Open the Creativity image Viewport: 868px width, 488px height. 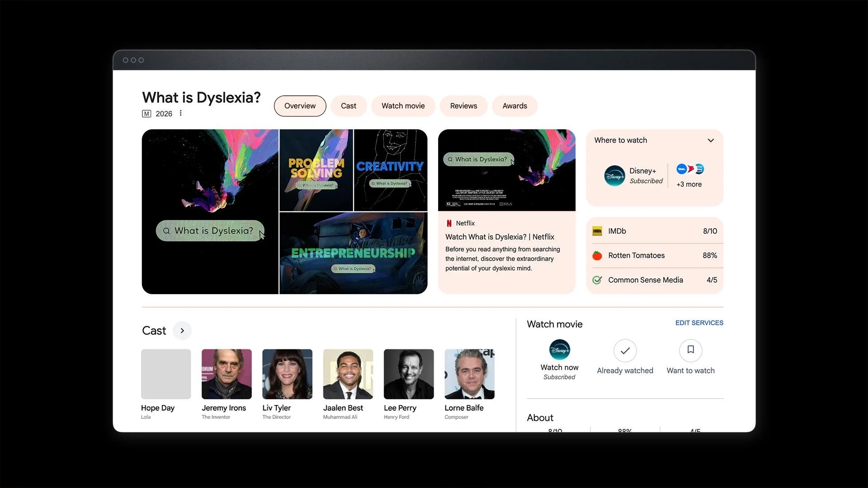click(391, 170)
